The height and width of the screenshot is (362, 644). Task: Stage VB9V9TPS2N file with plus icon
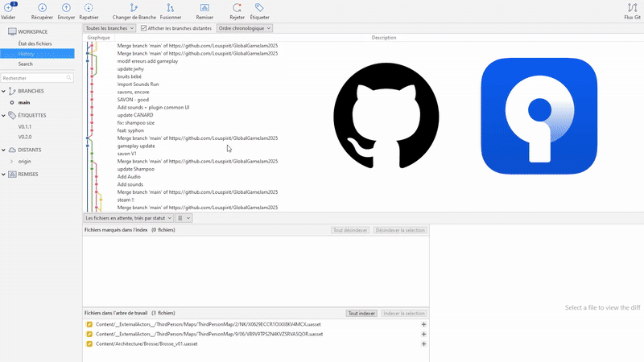(x=423, y=334)
